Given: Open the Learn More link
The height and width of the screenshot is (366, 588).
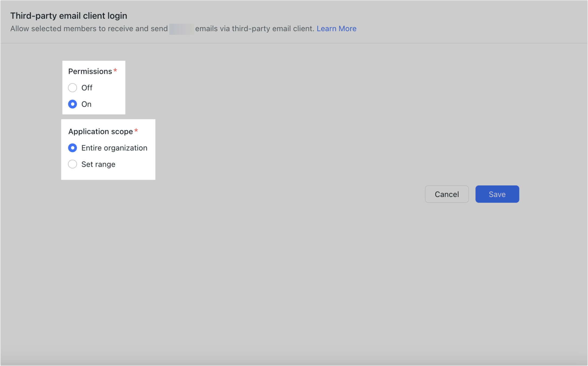Looking at the screenshot, I should (x=336, y=29).
